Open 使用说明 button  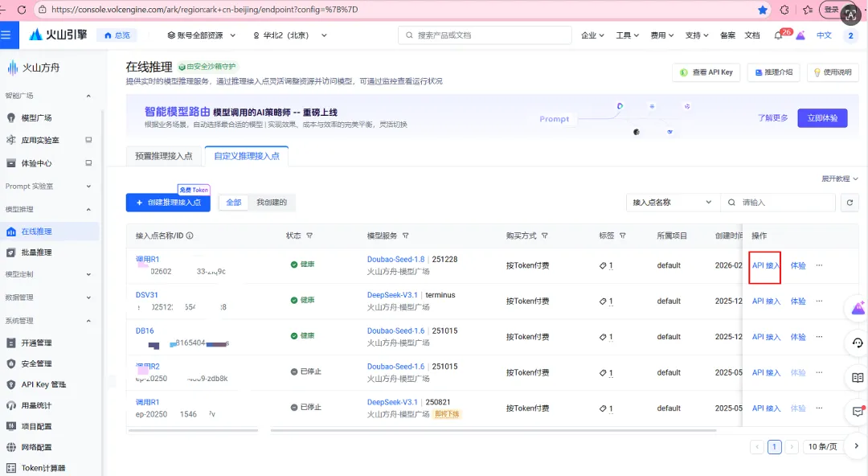click(x=833, y=72)
